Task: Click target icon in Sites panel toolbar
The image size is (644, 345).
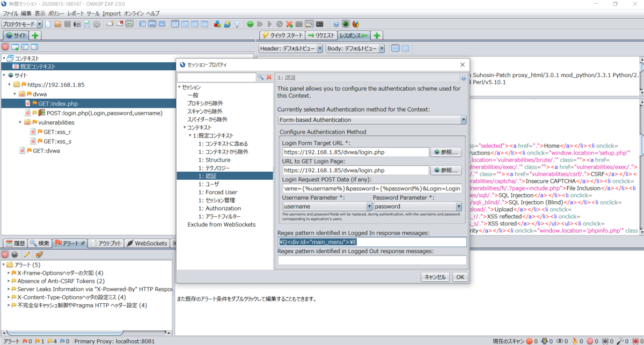Action: (x=5, y=47)
